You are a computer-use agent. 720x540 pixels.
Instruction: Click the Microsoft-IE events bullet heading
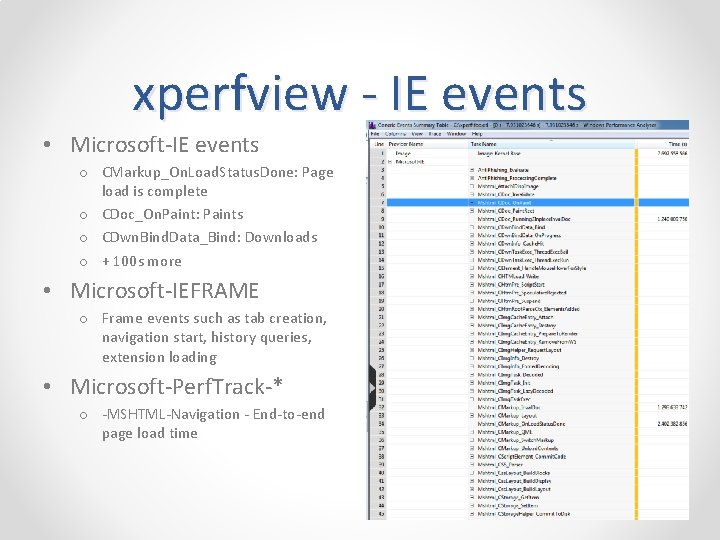164,145
